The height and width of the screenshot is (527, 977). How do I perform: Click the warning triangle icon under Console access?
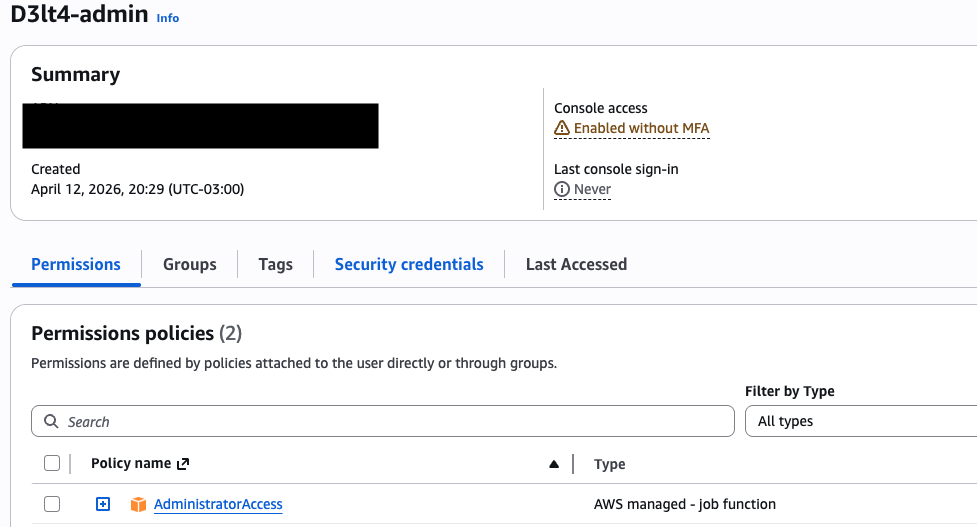[562, 128]
